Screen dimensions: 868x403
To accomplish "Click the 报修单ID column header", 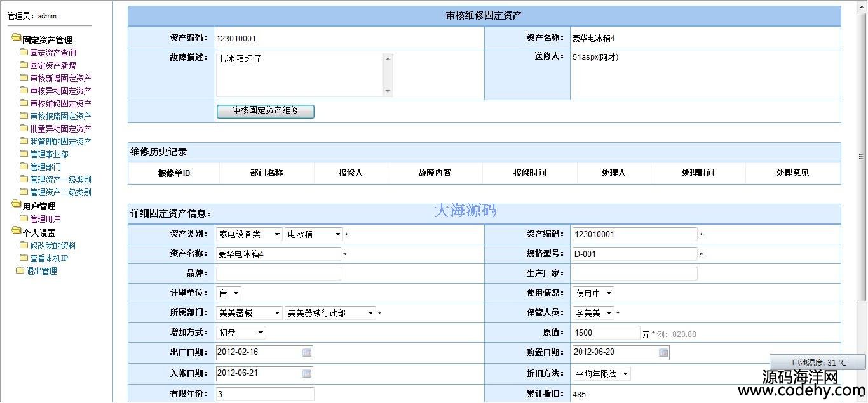I will pos(174,173).
